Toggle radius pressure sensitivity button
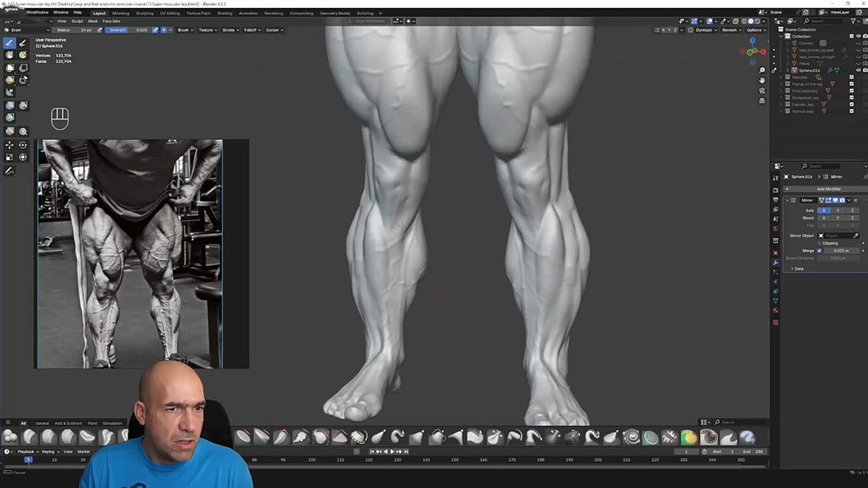This screenshot has height=488, width=868. click(x=100, y=30)
